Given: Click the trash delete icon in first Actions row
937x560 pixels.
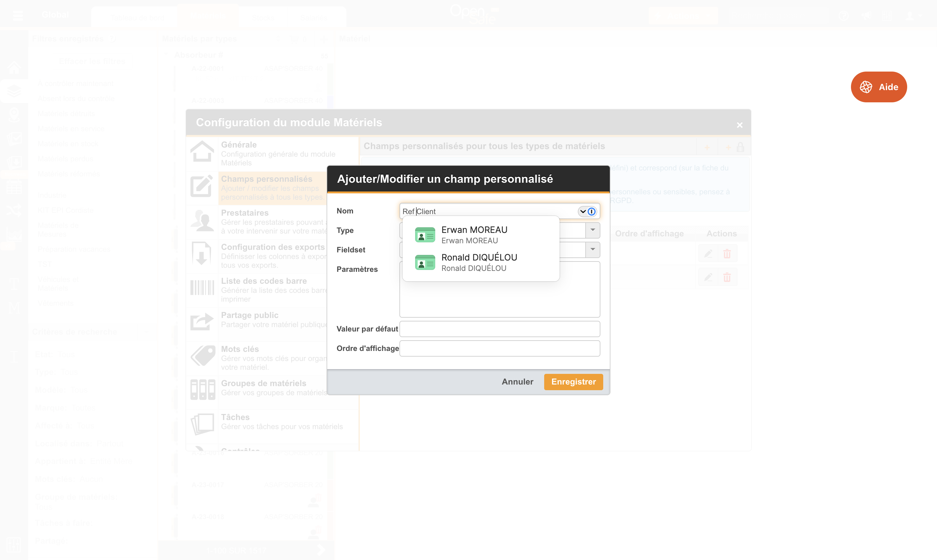Looking at the screenshot, I should (x=727, y=254).
